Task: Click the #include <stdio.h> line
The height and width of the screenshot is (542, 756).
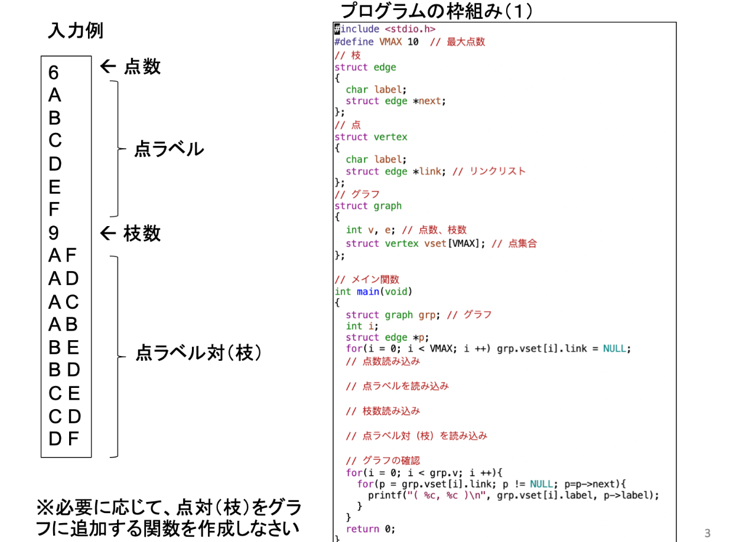Action: coord(385,28)
